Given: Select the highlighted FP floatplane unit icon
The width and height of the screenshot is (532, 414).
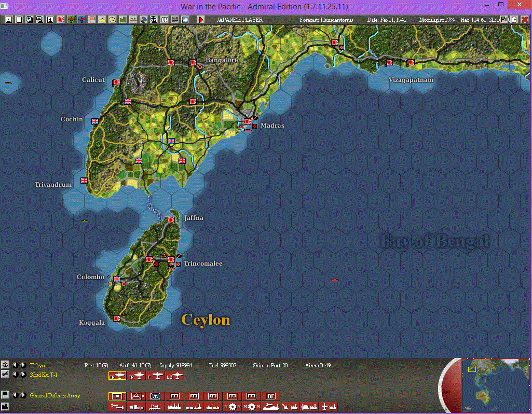Looking at the screenshot, I should click(117, 376).
